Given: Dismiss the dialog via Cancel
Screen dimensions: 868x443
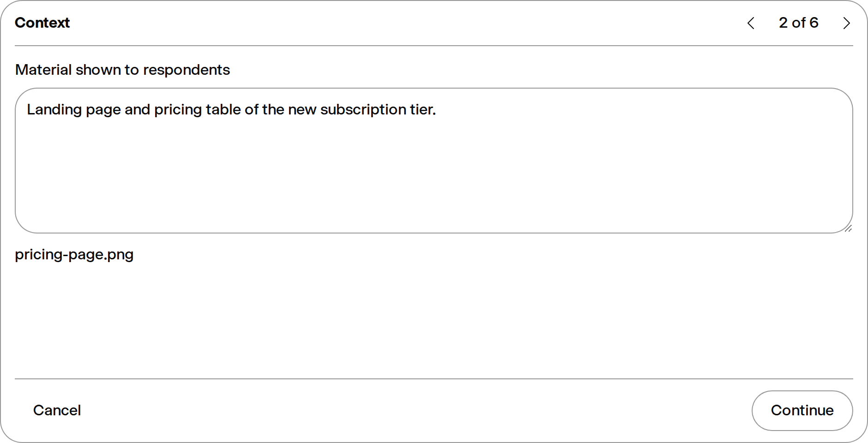Looking at the screenshot, I should tap(57, 410).
